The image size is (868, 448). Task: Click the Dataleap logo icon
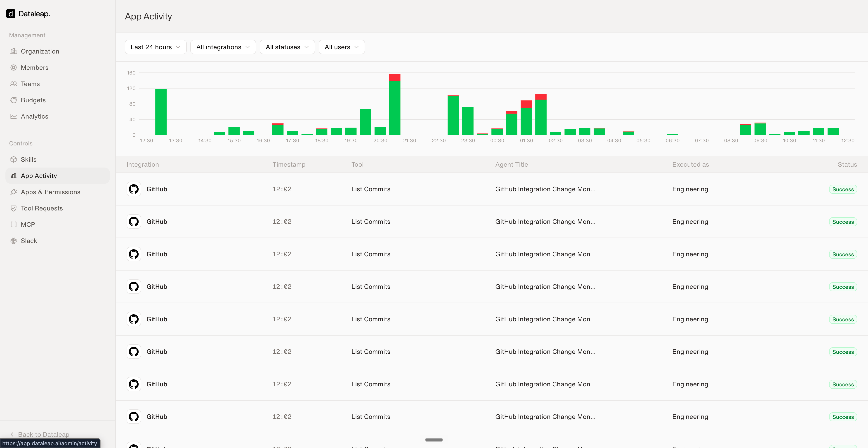click(x=11, y=14)
